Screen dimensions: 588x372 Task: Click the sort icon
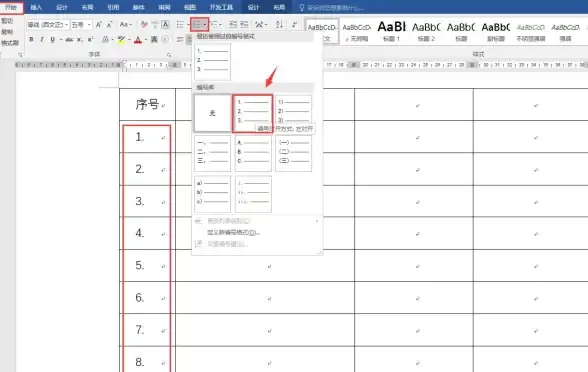coord(279,25)
